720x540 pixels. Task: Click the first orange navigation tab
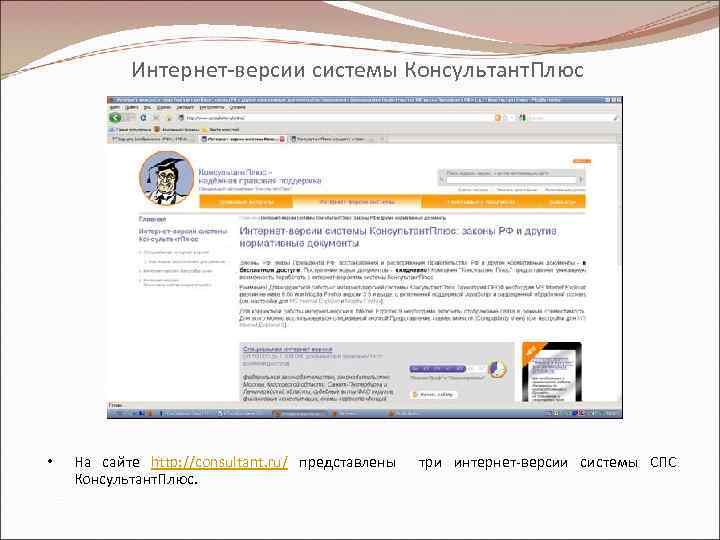246,202
